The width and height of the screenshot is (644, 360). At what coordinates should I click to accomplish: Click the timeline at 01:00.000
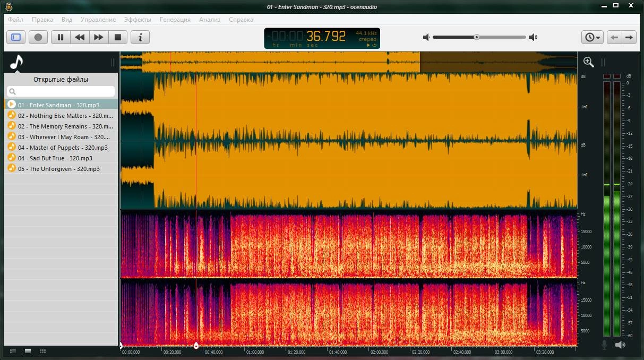point(255,352)
